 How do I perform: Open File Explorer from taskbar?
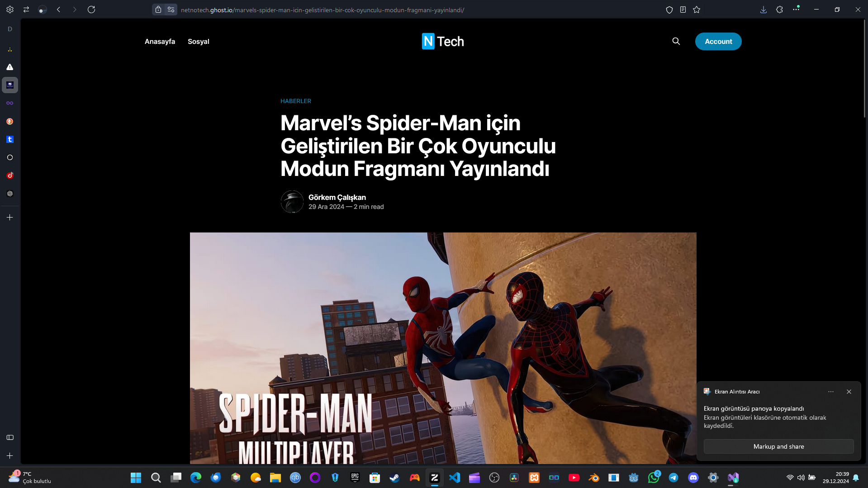pyautogui.click(x=275, y=478)
